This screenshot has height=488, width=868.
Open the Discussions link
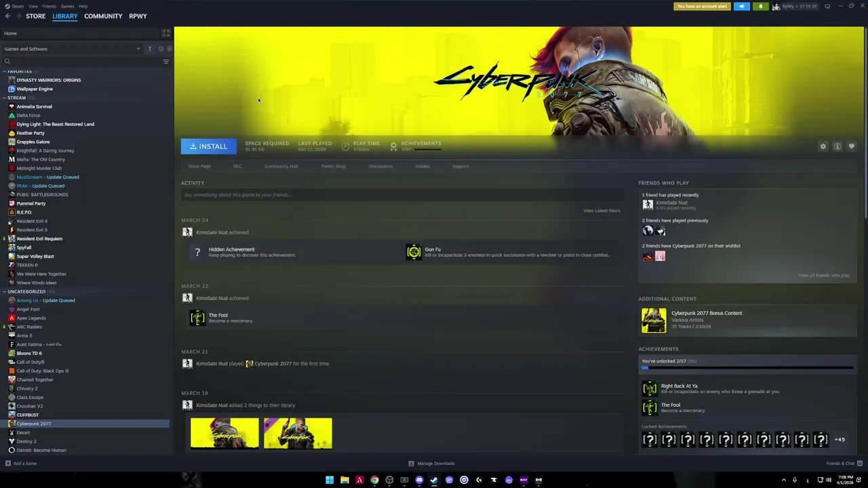pyautogui.click(x=380, y=166)
